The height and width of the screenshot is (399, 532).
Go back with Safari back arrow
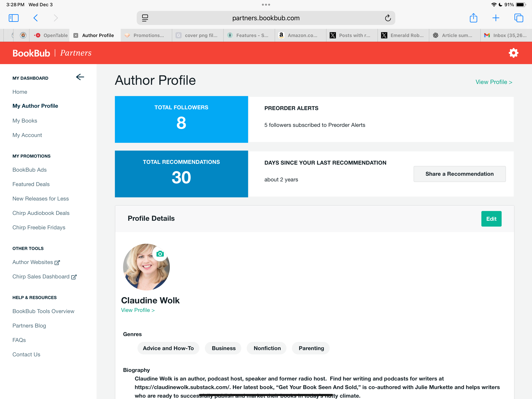tap(36, 18)
